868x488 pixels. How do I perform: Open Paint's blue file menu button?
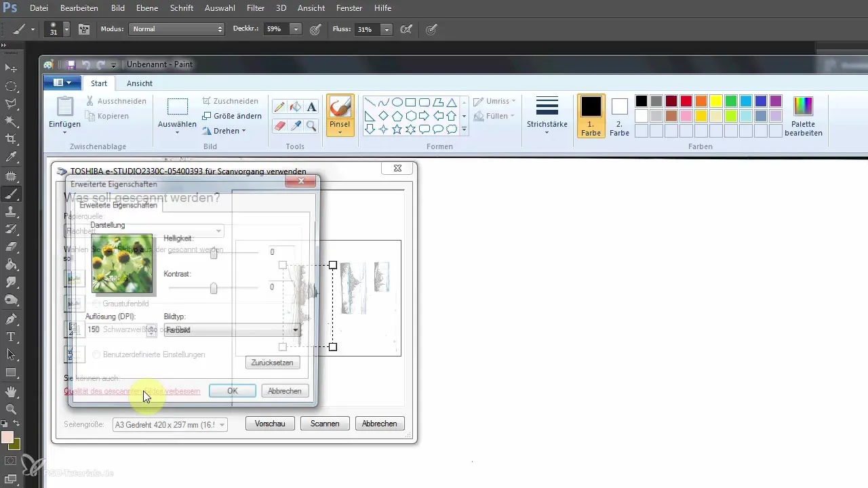pos(62,83)
